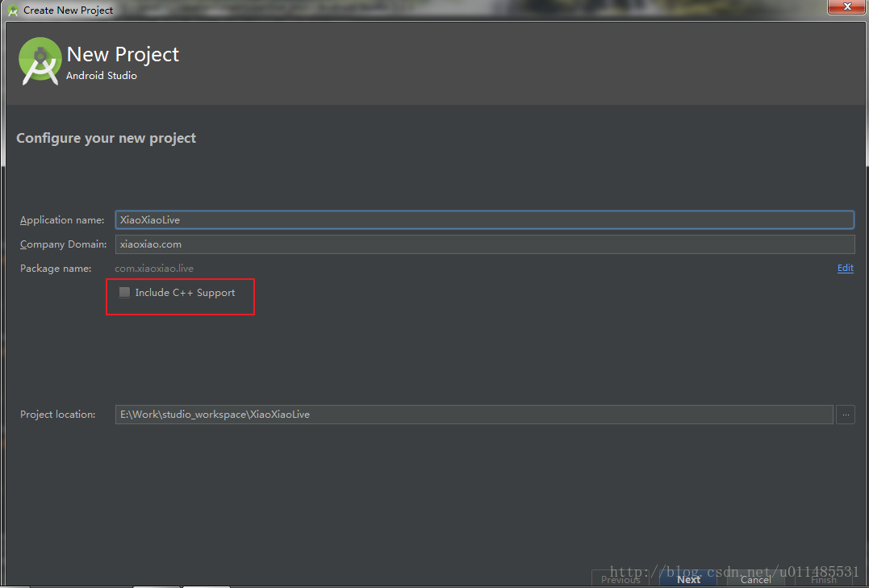This screenshot has height=588, width=869.
Task: Close the Create New Project dialog
Action: (847, 6)
